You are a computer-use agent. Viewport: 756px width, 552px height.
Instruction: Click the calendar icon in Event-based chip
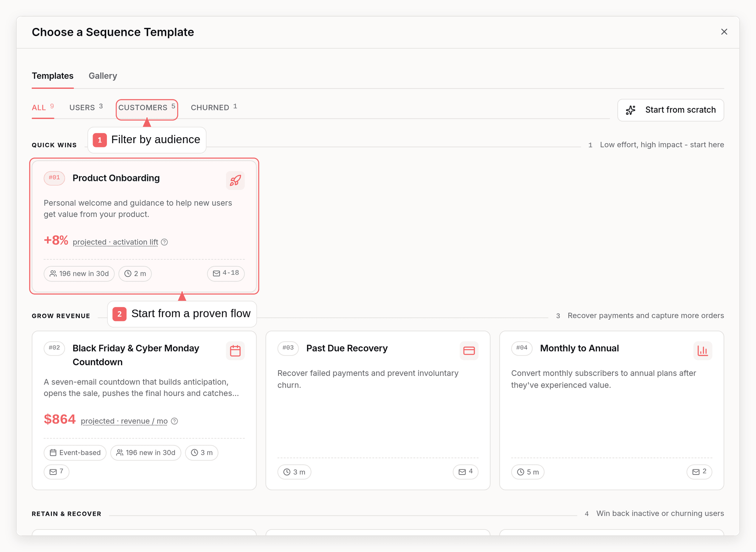(53, 453)
